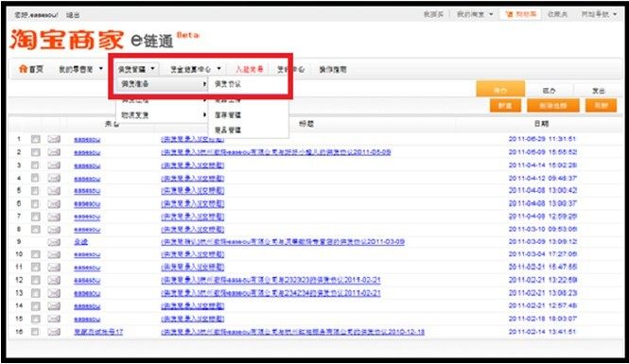Check the box in row 7
629x364 pixels.
tap(35, 217)
